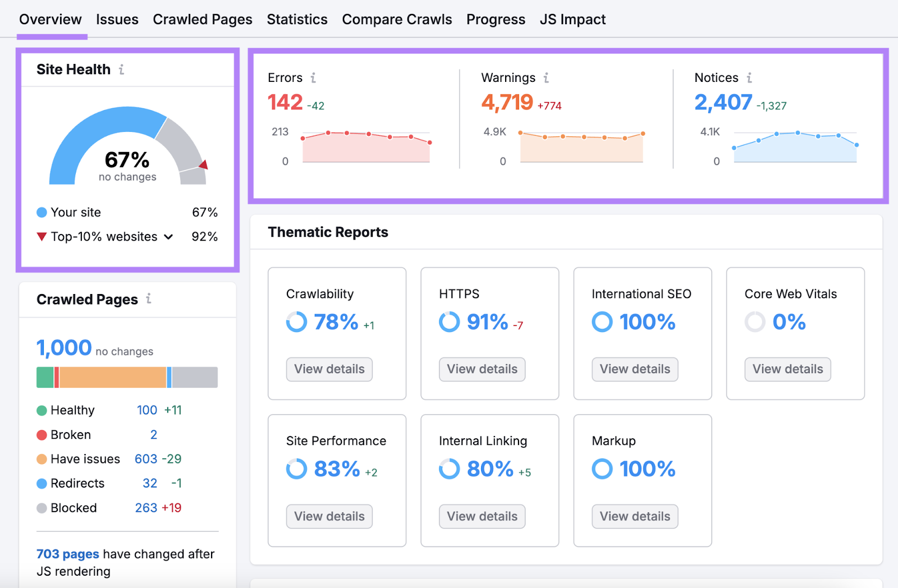Viewport: 898px width, 588px height.
Task: Click the 2,407 notices count
Action: [723, 103]
